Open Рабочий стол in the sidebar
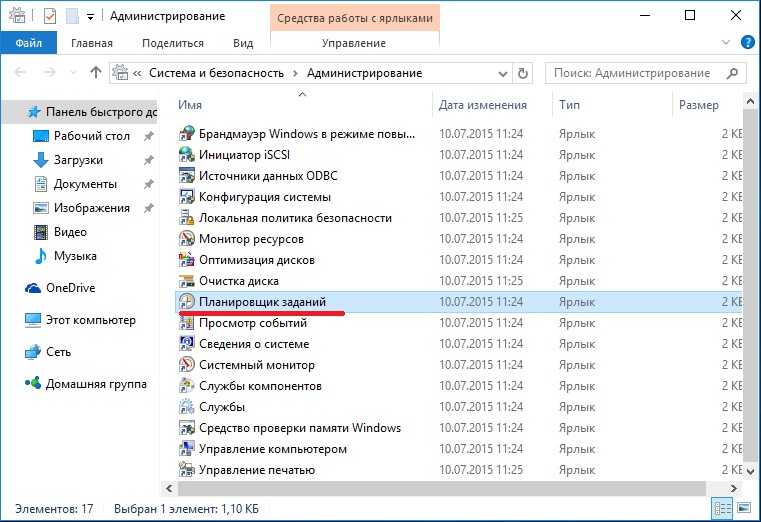Image resolution: width=761 pixels, height=522 pixels. click(91, 136)
